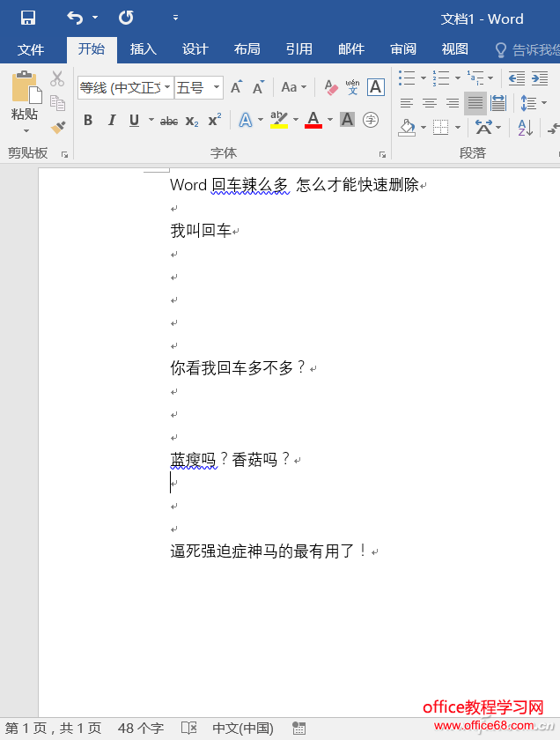Viewport: 560px width, 740px height.
Task: Open the font size dropdown
Action: (x=217, y=87)
